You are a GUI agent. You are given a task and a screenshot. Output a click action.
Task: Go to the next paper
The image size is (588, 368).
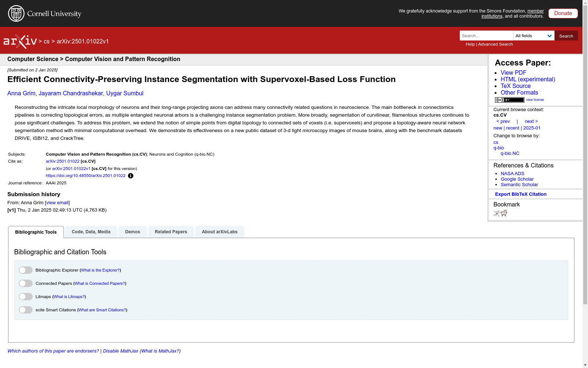(x=531, y=121)
